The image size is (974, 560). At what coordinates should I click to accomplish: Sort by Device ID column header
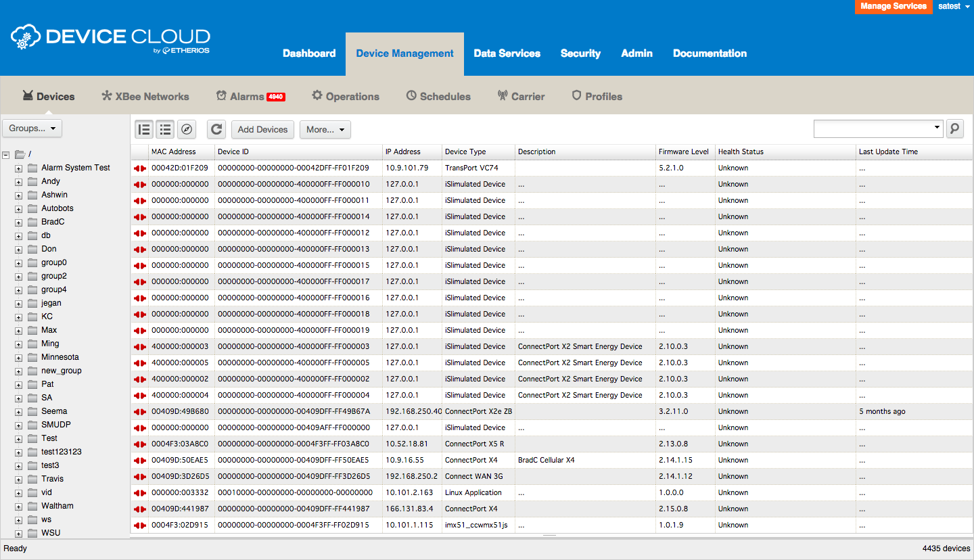pyautogui.click(x=298, y=151)
